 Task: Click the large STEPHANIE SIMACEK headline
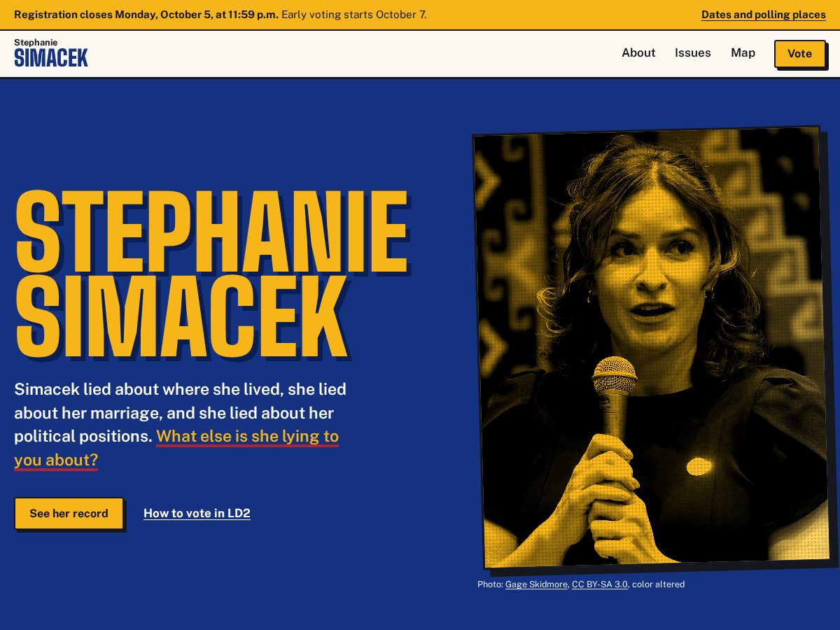(211, 273)
